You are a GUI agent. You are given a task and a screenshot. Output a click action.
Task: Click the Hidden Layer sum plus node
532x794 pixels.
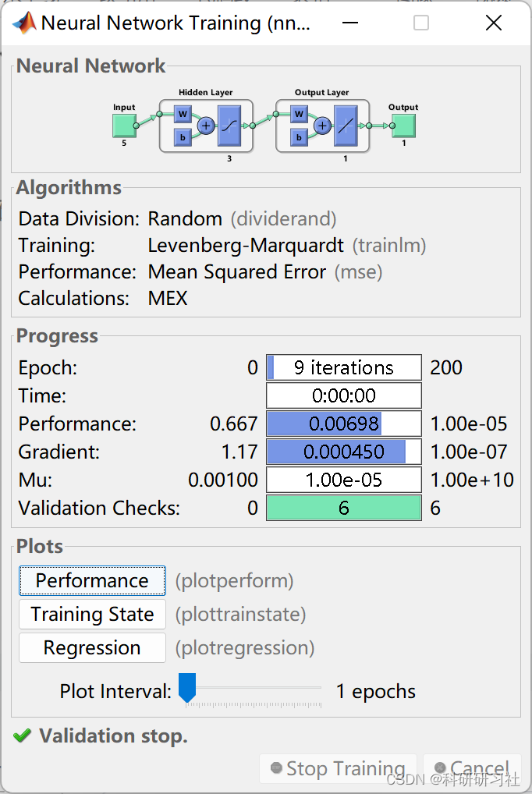click(206, 126)
